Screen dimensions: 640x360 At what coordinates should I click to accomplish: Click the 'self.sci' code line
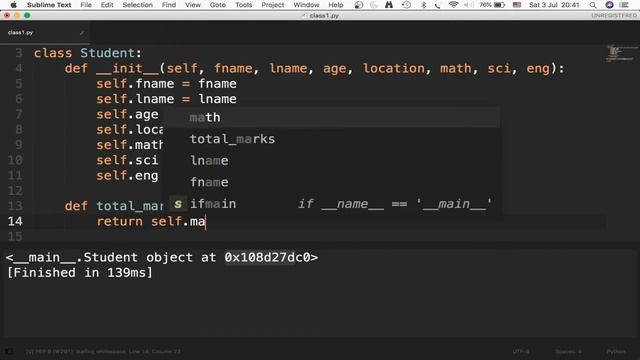pos(127,160)
